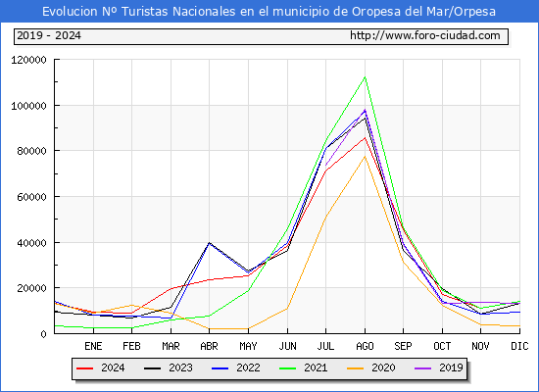Click the FEB month axis label
539x392 pixels.
pos(131,346)
